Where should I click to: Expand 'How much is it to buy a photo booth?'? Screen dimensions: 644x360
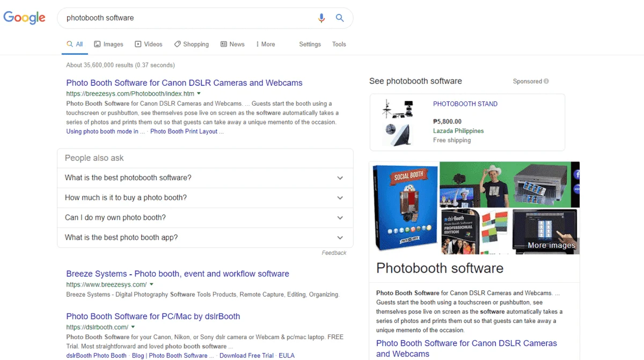pos(205,198)
